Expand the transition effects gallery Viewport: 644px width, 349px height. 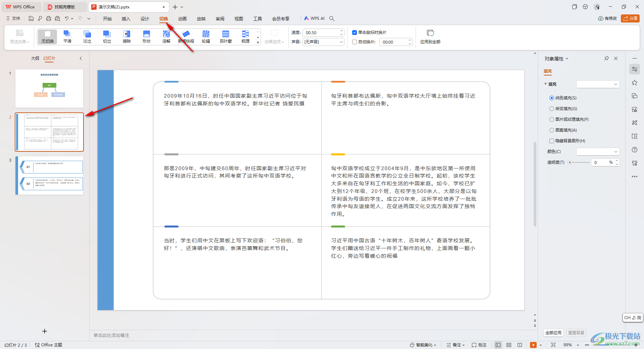[x=258, y=43]
